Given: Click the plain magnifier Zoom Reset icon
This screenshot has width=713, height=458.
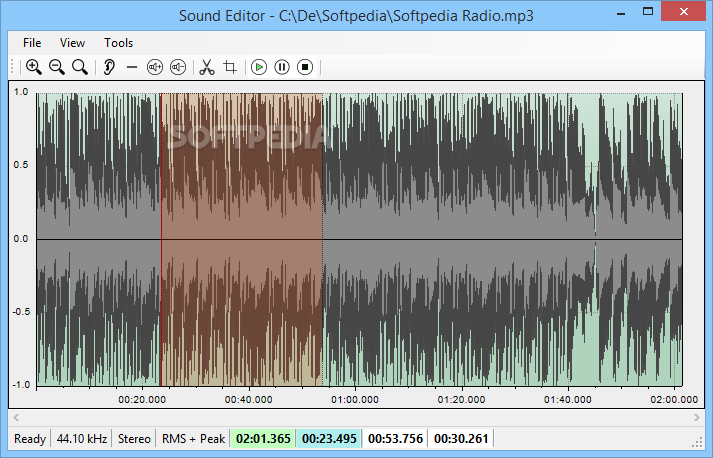Looking at the screenshot, I should 80,67.
